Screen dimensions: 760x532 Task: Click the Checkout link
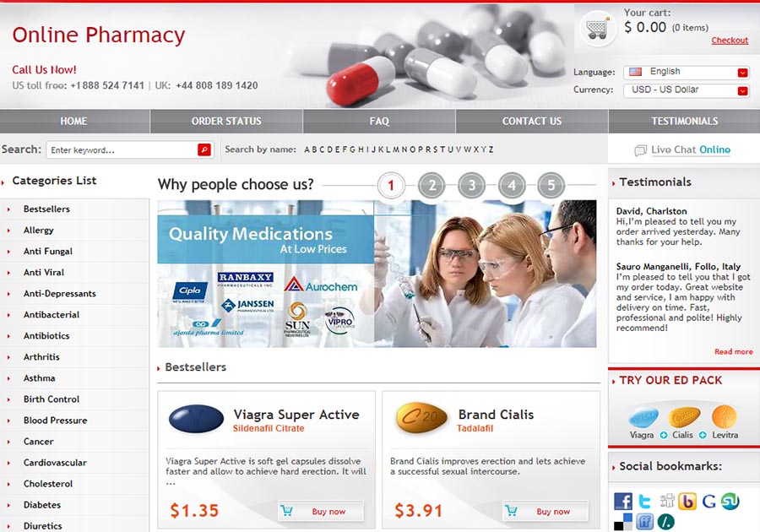pyautogui.click(x=730, y=41)
